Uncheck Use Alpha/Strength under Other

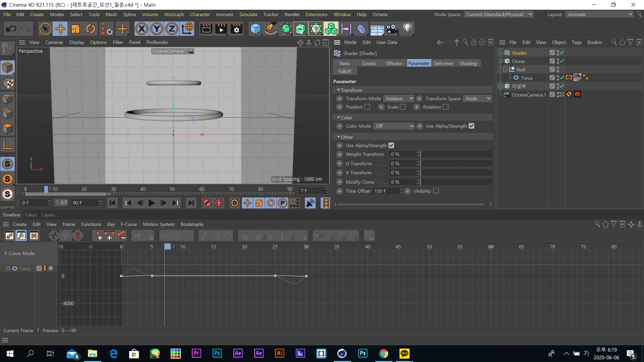pyautogui.click(x=391, y=145)
